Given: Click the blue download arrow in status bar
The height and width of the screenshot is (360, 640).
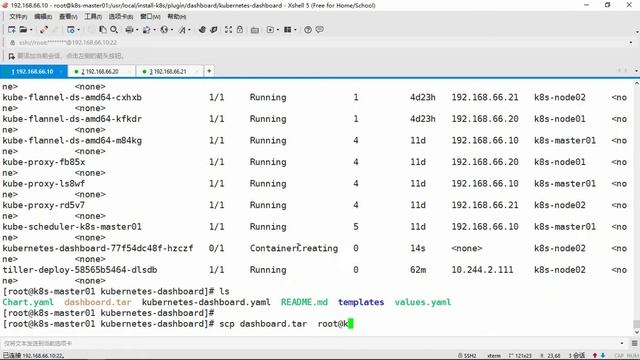Looking at the screenshot, I should coord(603,356).
